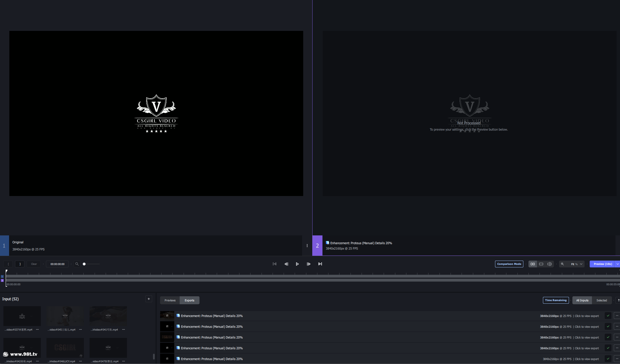The image size is (620, 364).
Task: Toggle the Time Remaining display
Action: (556, 300)
